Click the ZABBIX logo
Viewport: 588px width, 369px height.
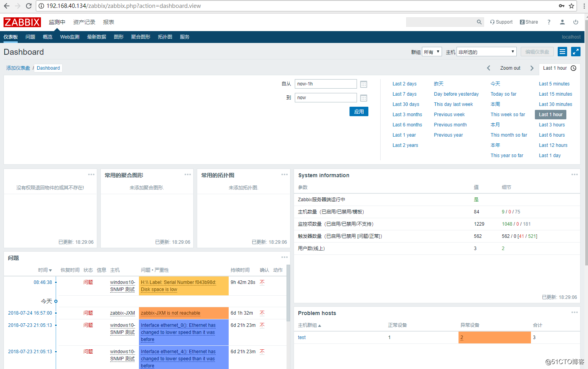tap(22, 22)
